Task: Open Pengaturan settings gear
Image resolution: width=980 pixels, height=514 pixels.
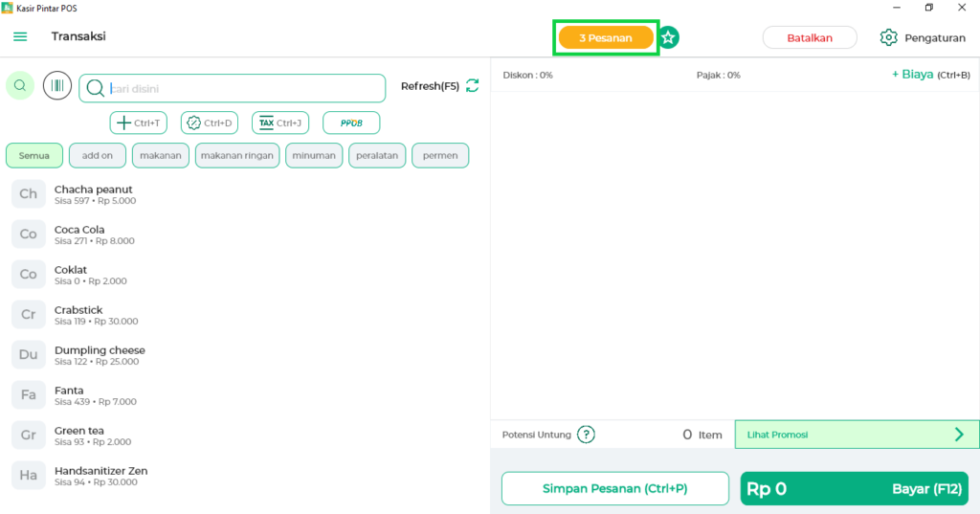Action: pos(888,38)
